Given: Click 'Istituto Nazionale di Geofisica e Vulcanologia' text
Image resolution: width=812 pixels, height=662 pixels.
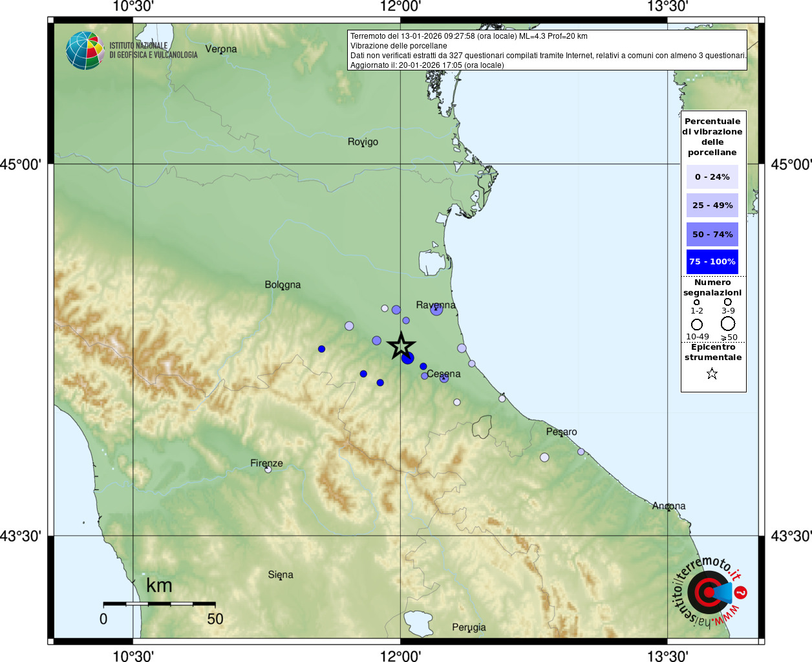Looking at the screenshot, I should click(x=153, y=50).
